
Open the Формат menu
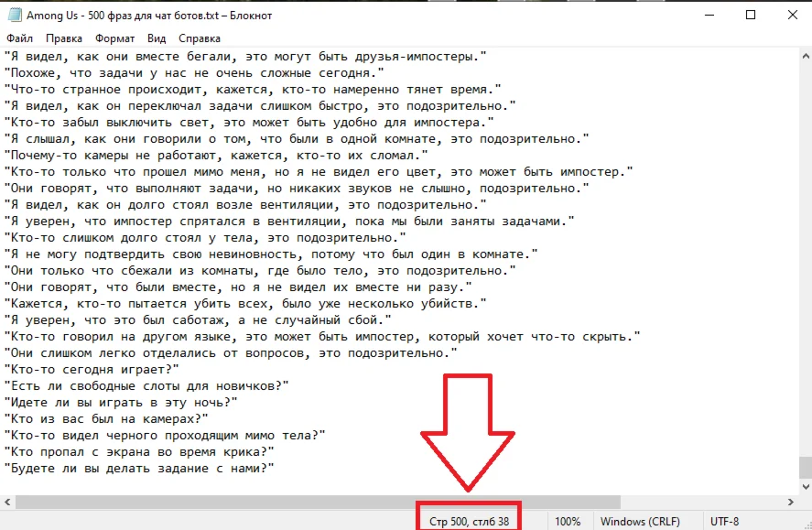(x=114, y=38)
